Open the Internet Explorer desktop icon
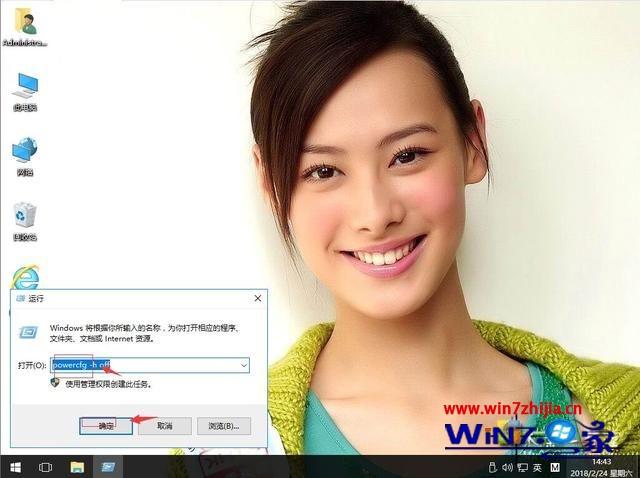This screenshot has height=478, width=640. coord(25,278)
